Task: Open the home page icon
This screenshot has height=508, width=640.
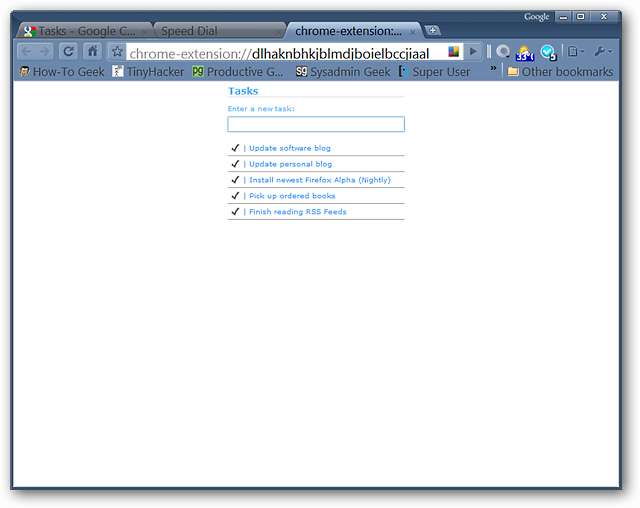Action: [93, 52]
